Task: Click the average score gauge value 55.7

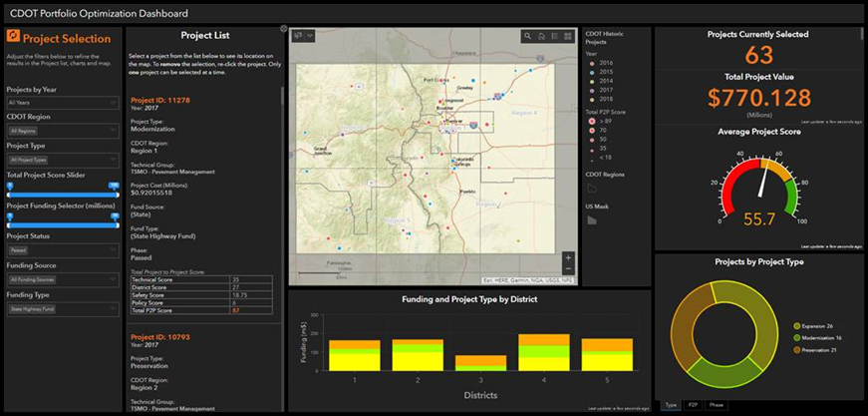Action: click(x=757, y=219)
